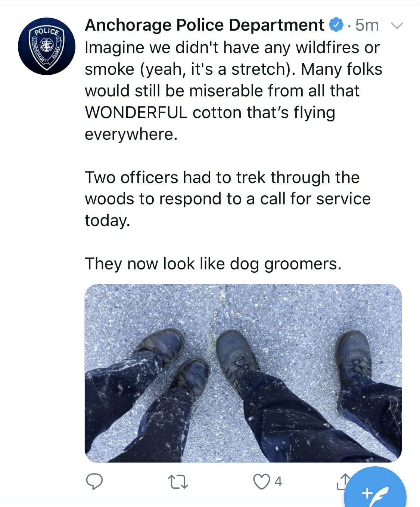Tap the 'woods to respond' text line
Image resolution: width=420 pixels, height=507 pixels.
point(228,199)
